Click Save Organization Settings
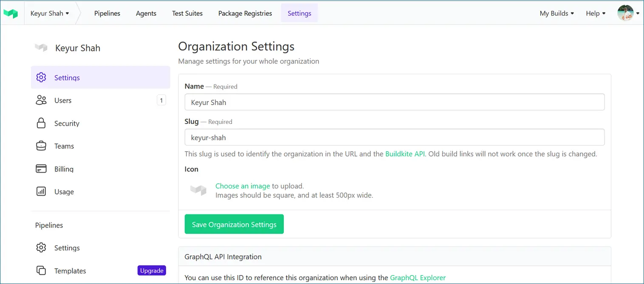 pyautogui.click(x=234, y=224)
